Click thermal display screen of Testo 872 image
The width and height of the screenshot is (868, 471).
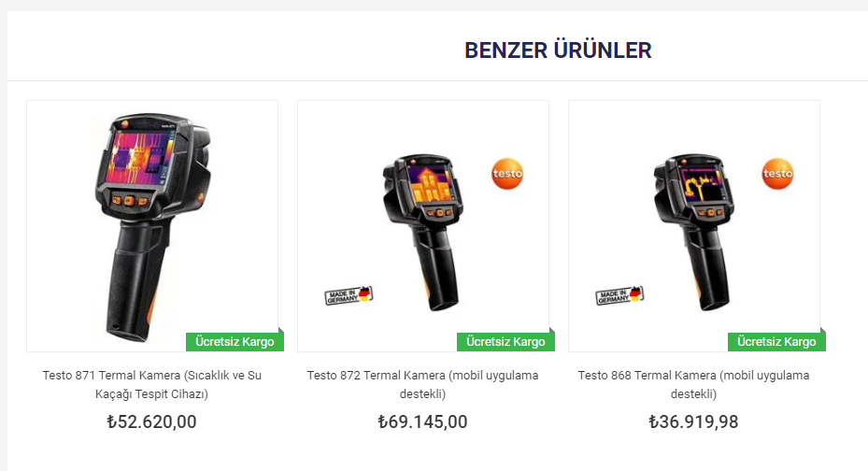[429, 183]
